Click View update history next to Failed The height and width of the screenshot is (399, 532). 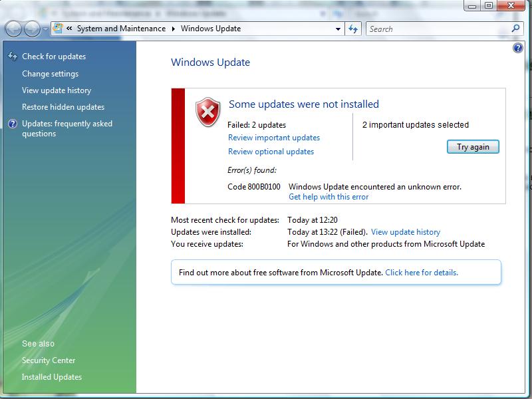tap(406, 232)
